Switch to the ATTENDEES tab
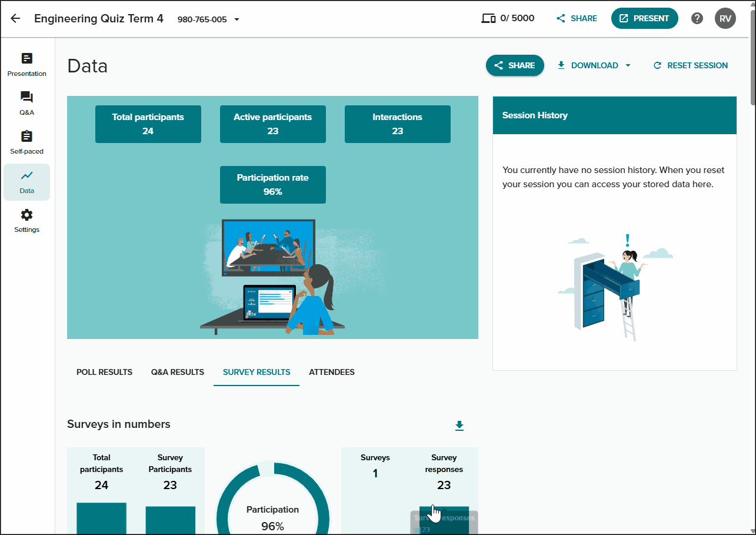756x535 pixels. (332, 372)
